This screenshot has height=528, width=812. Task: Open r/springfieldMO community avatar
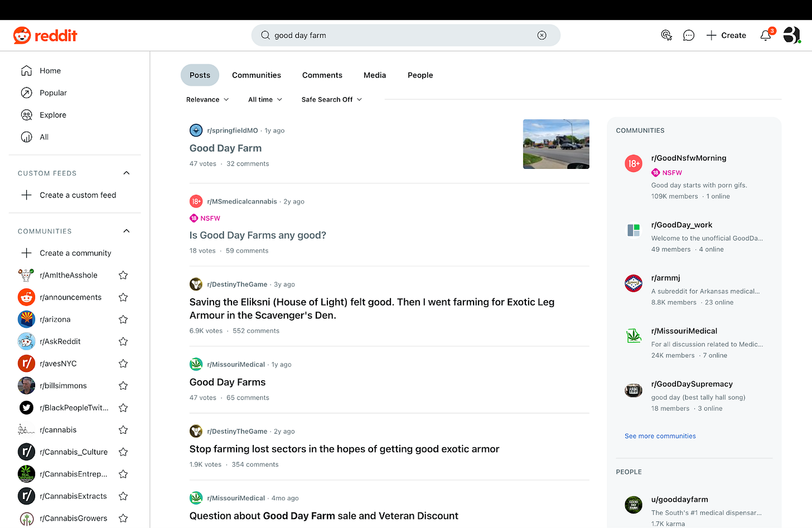click(196, 130)
